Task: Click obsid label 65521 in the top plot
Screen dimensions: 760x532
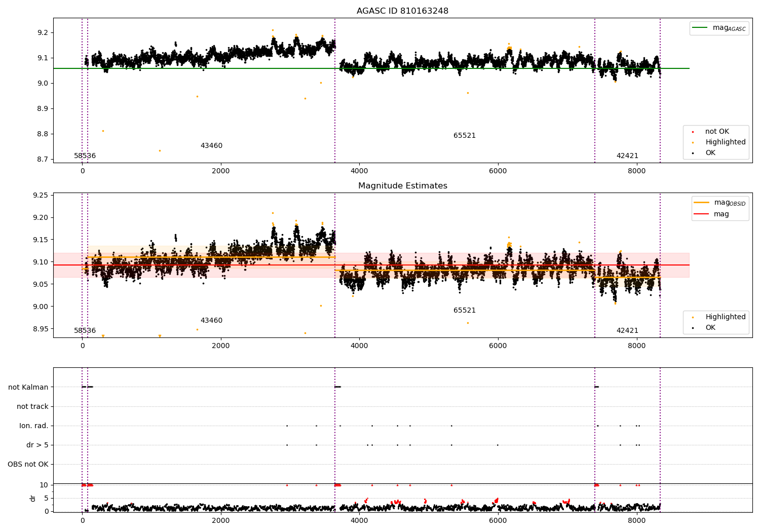Action: coord(465,136)
